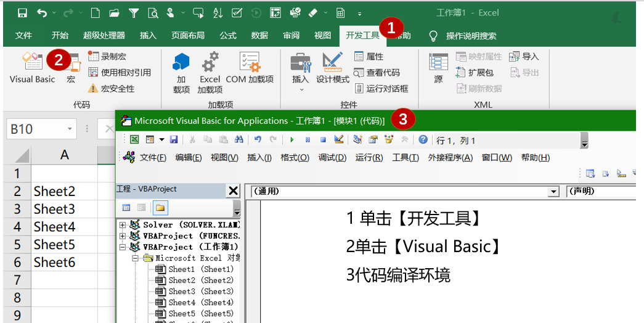This screenshot has height=323, width=644.
Task: Toggle Design Mode icon in VBA toolbar
Action: click(x=339, y=140)
